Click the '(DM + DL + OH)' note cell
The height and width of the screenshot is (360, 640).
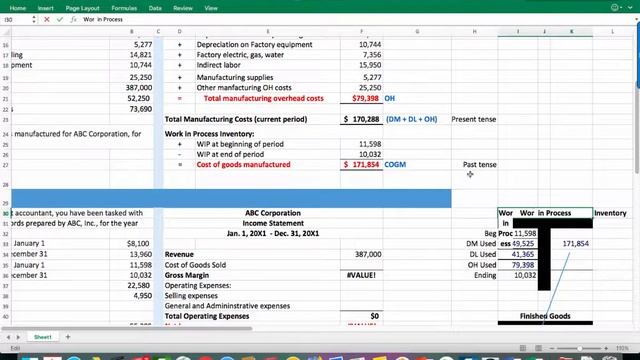point(411,119)
